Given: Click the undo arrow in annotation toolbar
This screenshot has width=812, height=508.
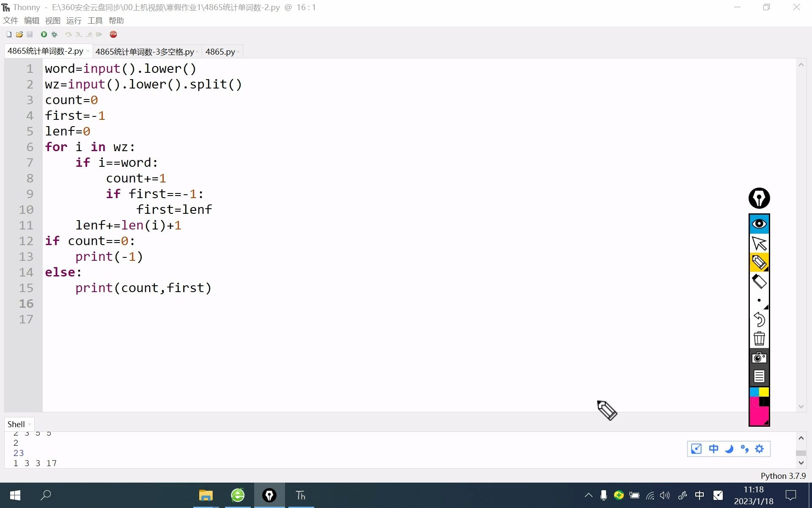Looking at the screenshot, I should pos(759,319).
